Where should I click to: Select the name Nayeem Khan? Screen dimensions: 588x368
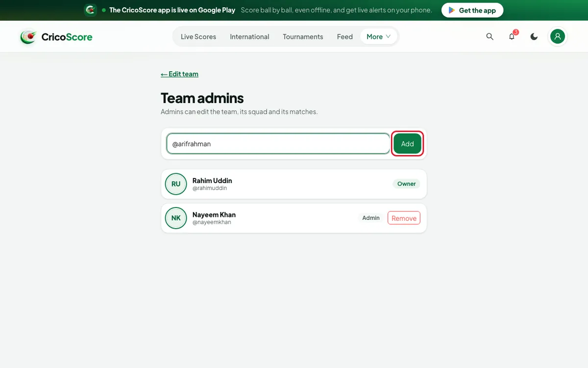click(214, 214)
